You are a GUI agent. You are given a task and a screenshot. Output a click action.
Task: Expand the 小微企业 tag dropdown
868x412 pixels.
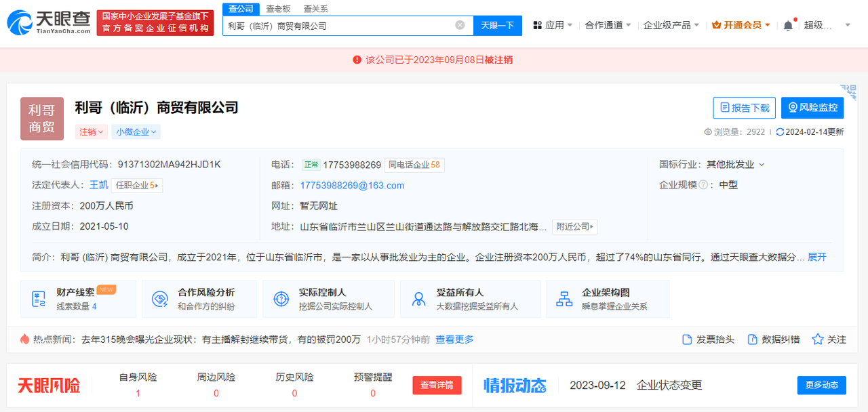point(136,132)
